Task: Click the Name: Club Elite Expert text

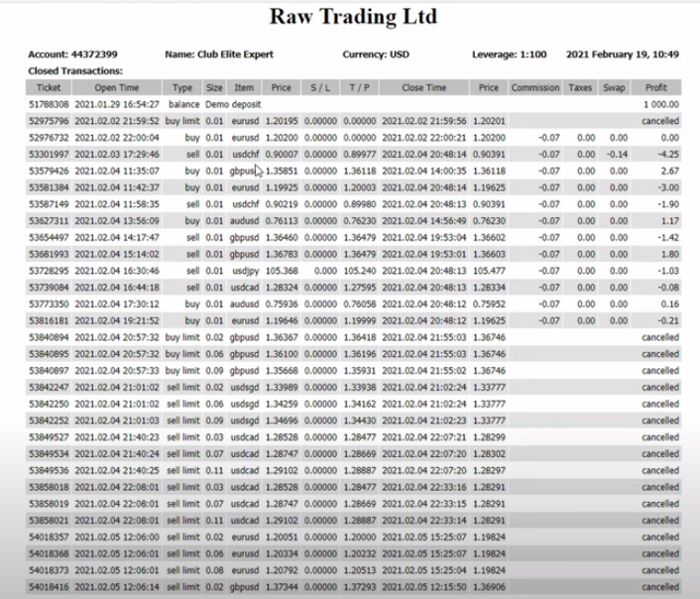Action: [x=219, y=55]
